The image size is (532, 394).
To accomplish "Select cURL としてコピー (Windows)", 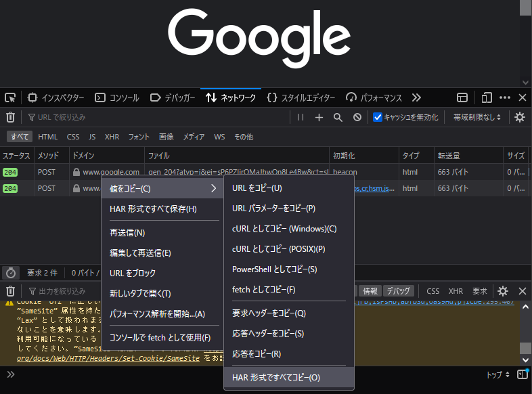I will click(289, 228).
